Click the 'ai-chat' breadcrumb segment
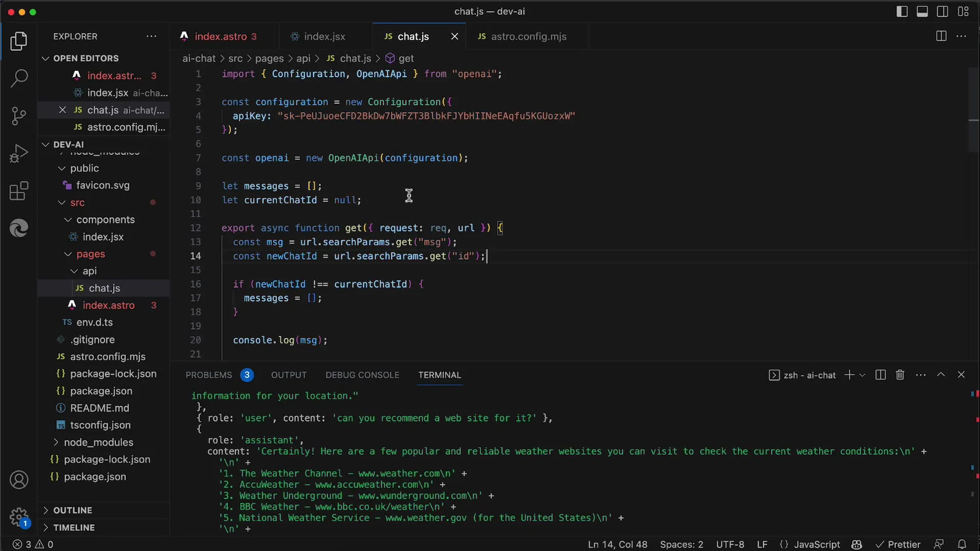 coord(199,58)
